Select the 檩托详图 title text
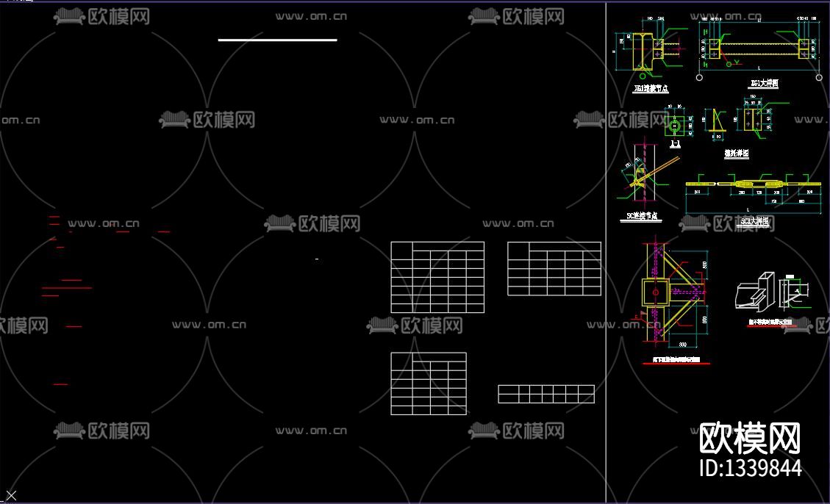 [x=737, y=154]
